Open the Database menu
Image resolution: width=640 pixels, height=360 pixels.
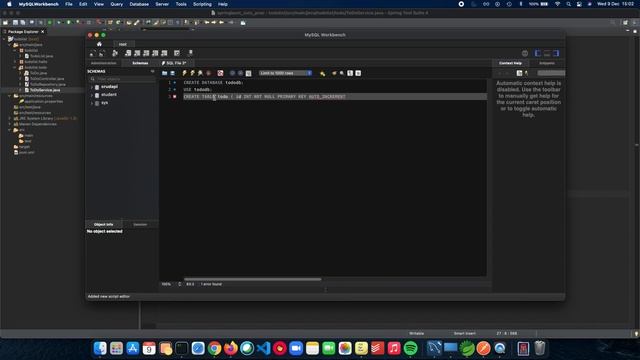pyautogui.click(x=139, y=4)
